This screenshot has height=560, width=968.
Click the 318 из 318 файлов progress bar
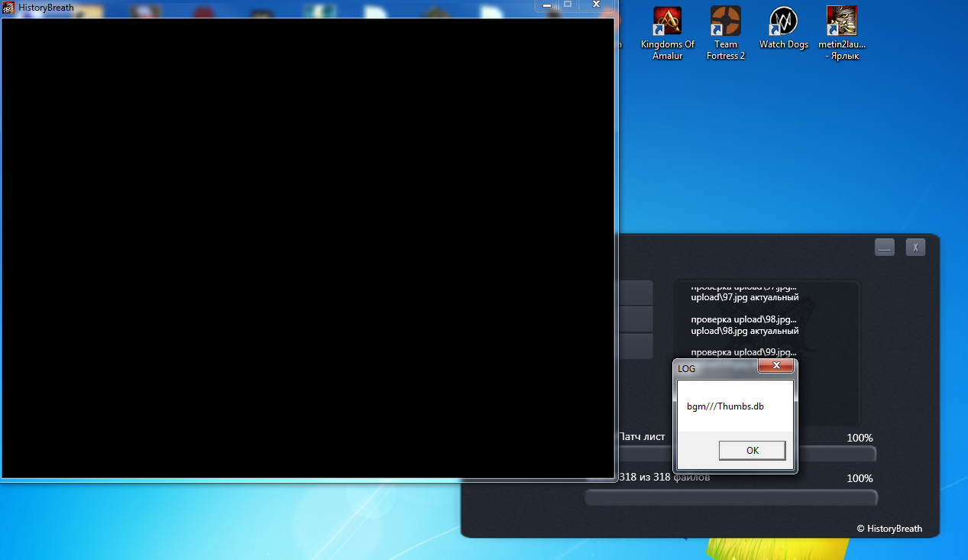pyautogui.click(x=731, y=498)
